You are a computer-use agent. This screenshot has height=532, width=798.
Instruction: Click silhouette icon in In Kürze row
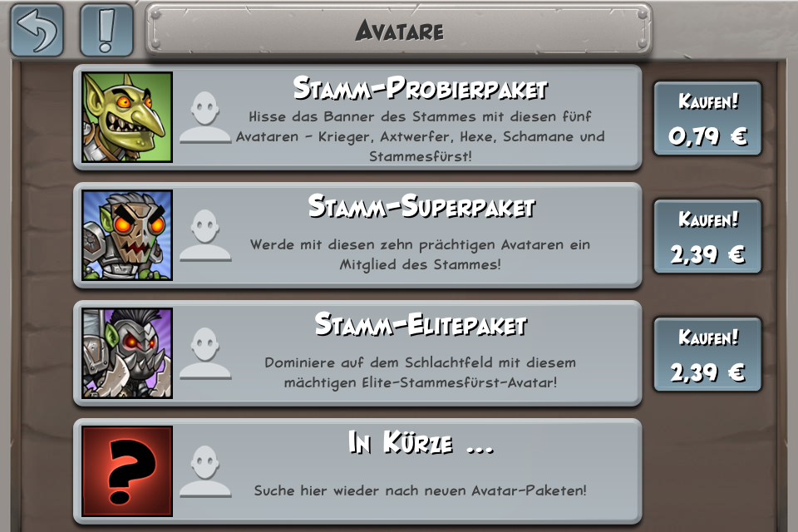[205, 471]
